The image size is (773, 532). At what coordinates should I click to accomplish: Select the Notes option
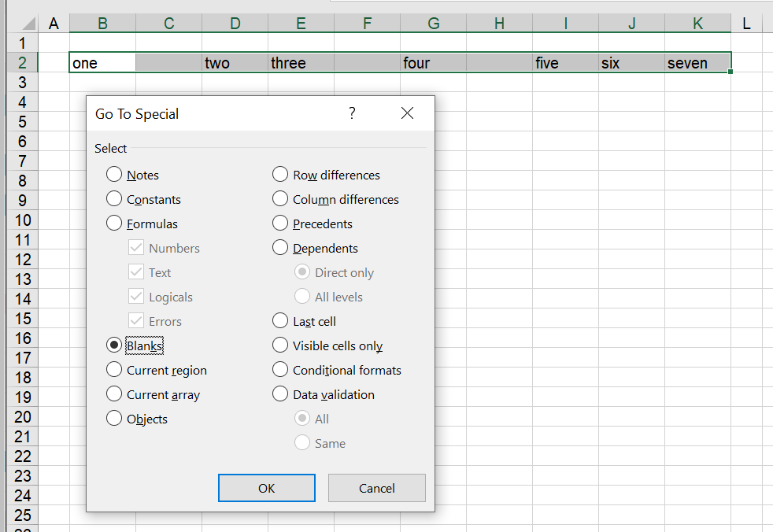click(x=114, y=175)
